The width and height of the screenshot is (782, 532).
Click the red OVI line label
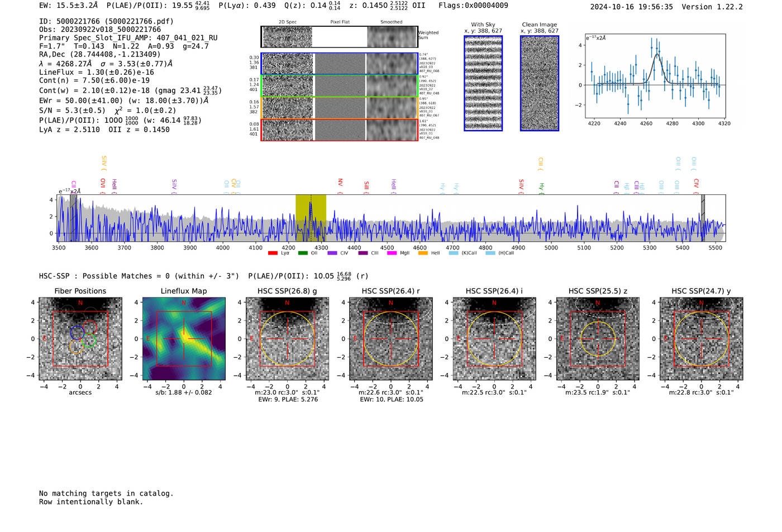point(103,186)
